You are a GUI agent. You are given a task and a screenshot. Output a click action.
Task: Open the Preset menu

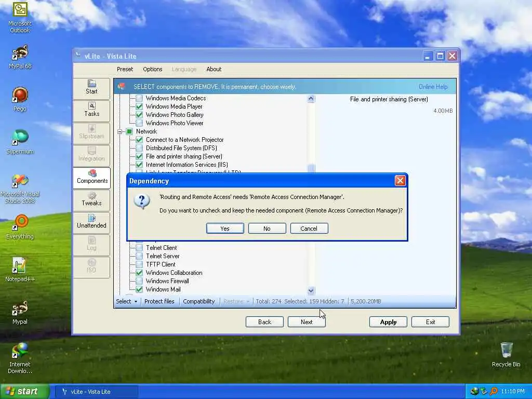point(125,69)
